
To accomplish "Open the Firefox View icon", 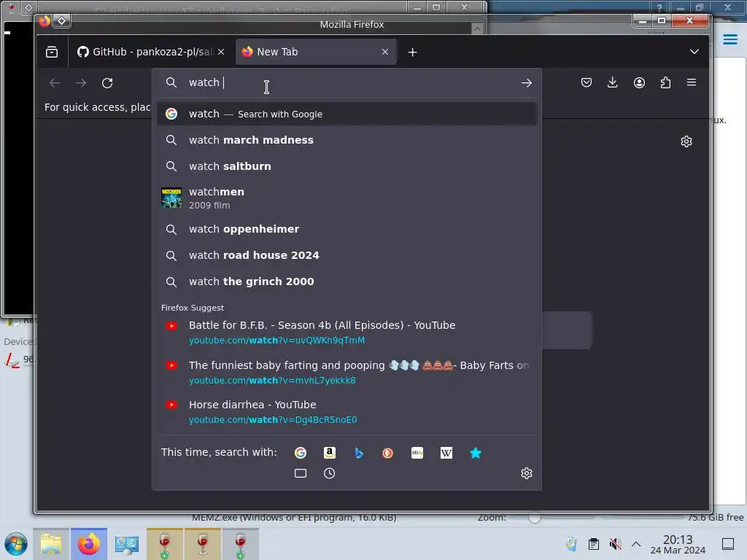I will pyautogui.click(x=52, y=52).
